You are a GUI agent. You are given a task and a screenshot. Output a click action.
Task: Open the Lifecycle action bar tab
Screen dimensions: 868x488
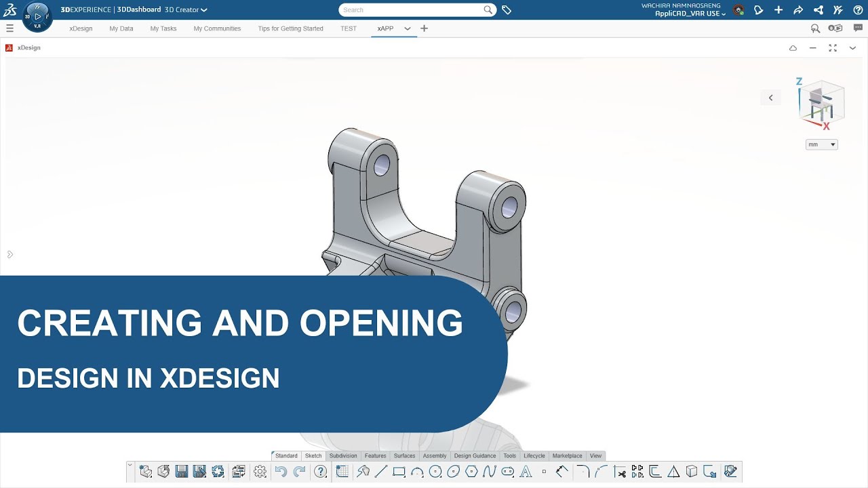tap(534, 455)
